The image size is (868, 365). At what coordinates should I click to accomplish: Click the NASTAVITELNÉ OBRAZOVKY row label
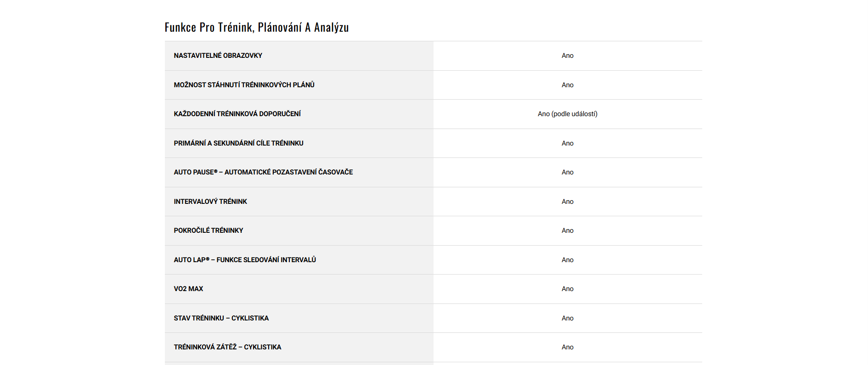pos(218,56)
